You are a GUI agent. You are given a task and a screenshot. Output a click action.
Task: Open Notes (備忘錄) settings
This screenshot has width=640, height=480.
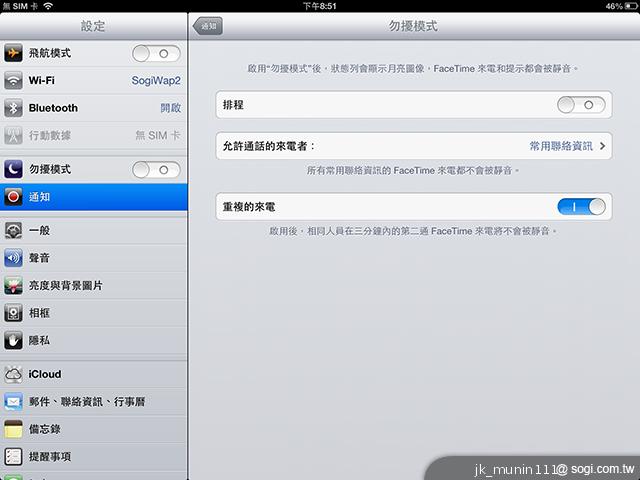(x=93, y=429)
